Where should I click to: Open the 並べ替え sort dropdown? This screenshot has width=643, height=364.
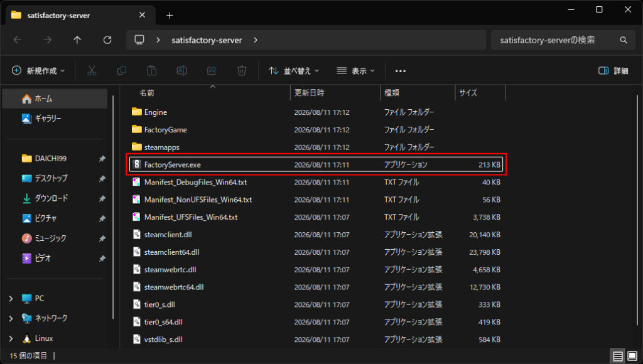pyautogui.click(x=294, y=71)
